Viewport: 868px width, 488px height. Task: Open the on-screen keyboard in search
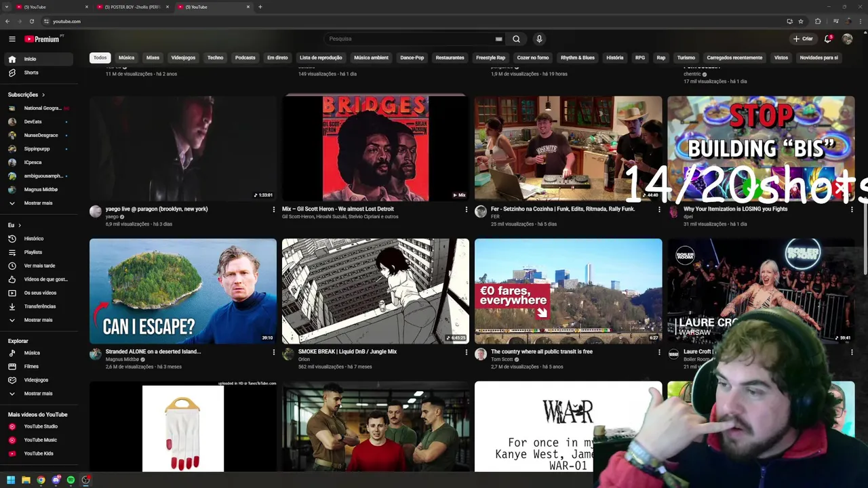498,39
